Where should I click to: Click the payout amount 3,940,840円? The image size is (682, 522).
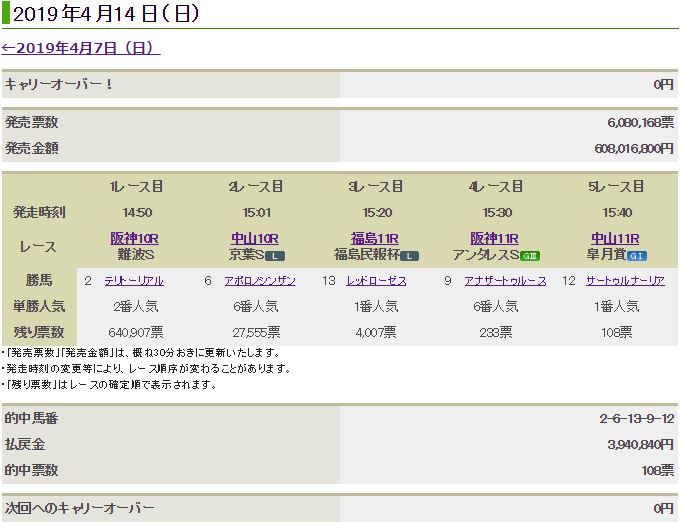tap(634, 443)
